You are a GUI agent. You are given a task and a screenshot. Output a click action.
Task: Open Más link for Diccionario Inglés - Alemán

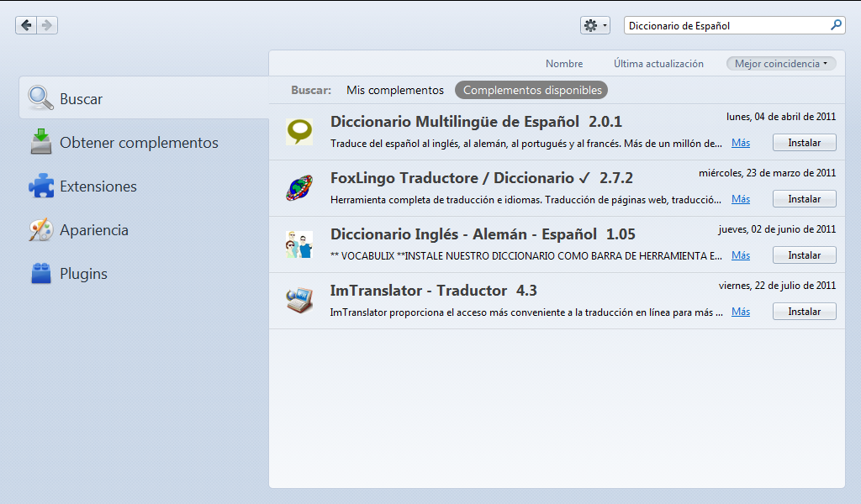(740, 255)
